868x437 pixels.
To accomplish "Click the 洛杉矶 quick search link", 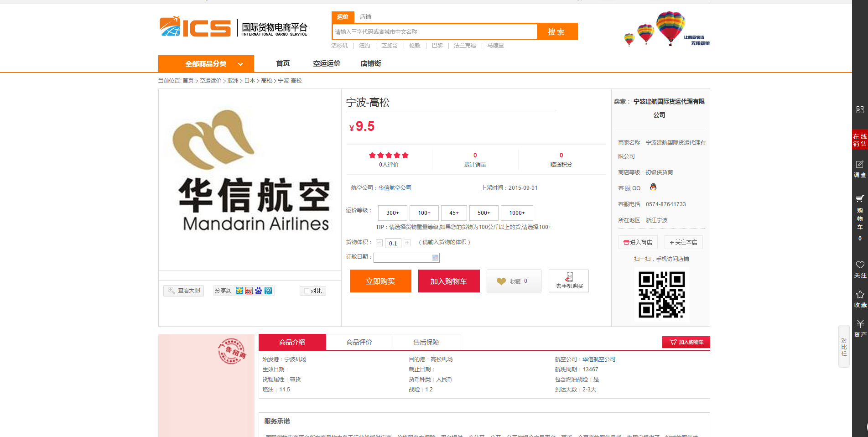I will coord(339,46).
